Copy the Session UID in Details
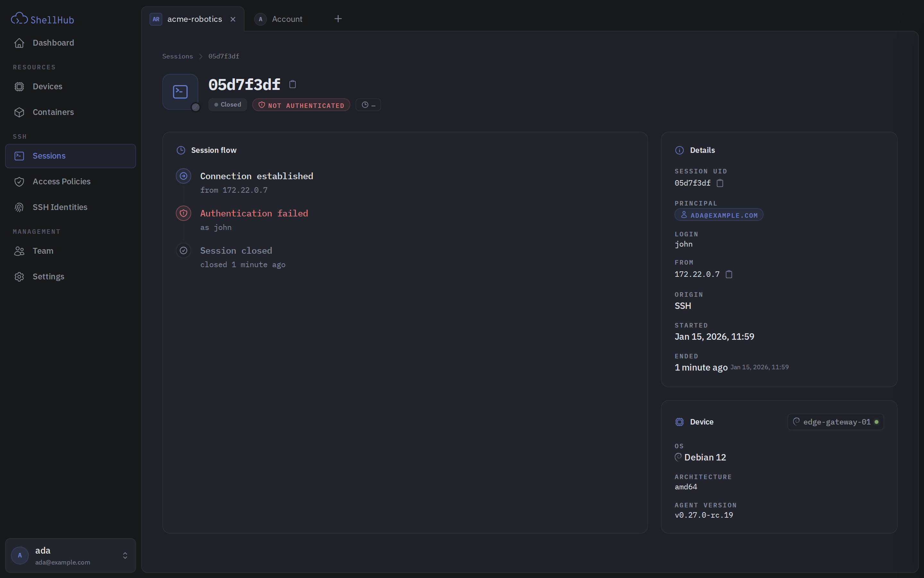The image size is (924, 578). 720,183
